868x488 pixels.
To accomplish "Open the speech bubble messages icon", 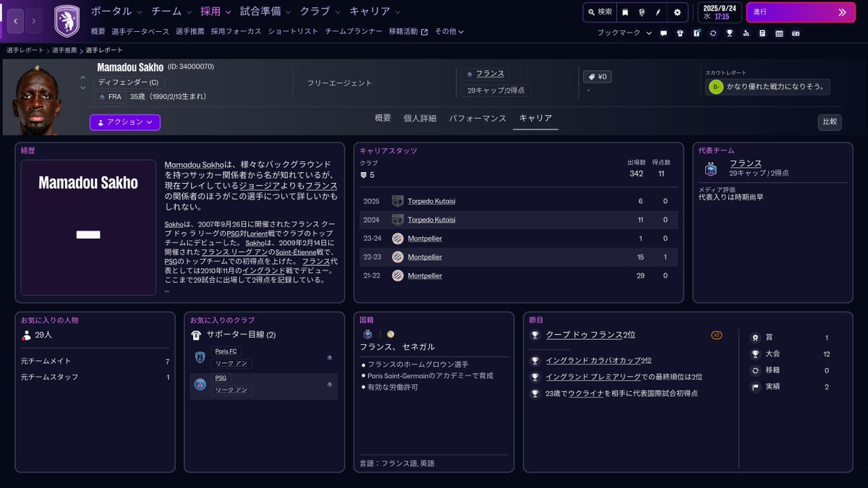I will coord(663,33).
